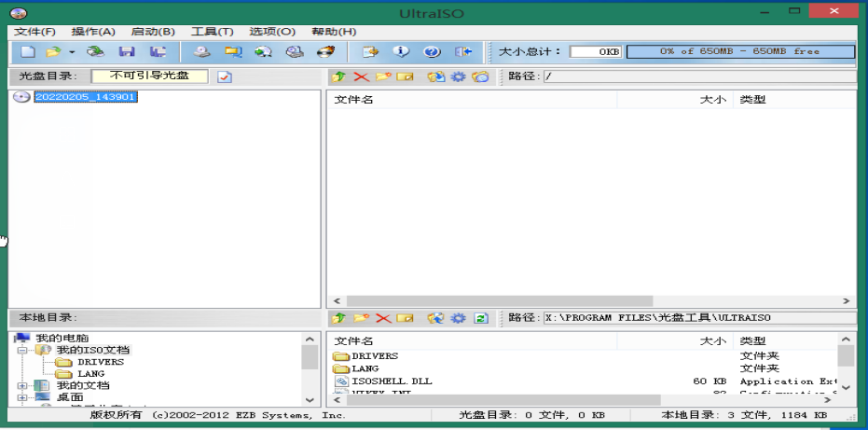Open the 帮助(H) menu

(334, 32)
